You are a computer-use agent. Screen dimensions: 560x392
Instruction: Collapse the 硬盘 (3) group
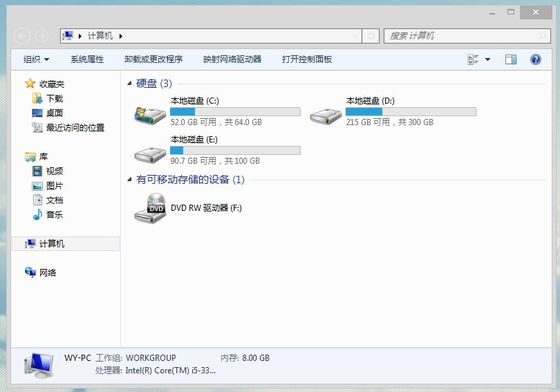point(129,83)
